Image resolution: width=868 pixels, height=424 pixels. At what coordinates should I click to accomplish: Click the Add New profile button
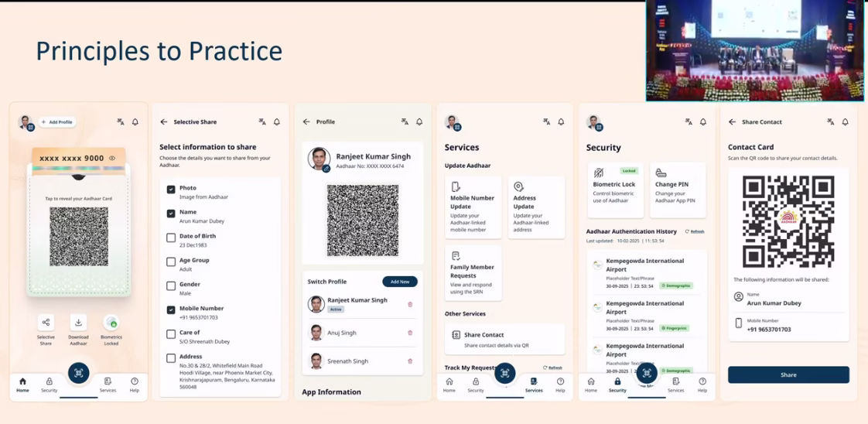tap(399, 282)
